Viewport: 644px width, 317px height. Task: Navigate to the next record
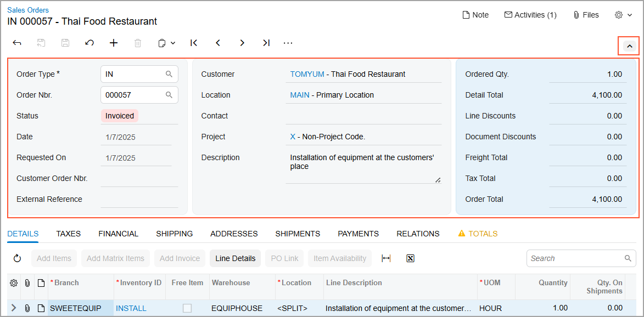242,43
